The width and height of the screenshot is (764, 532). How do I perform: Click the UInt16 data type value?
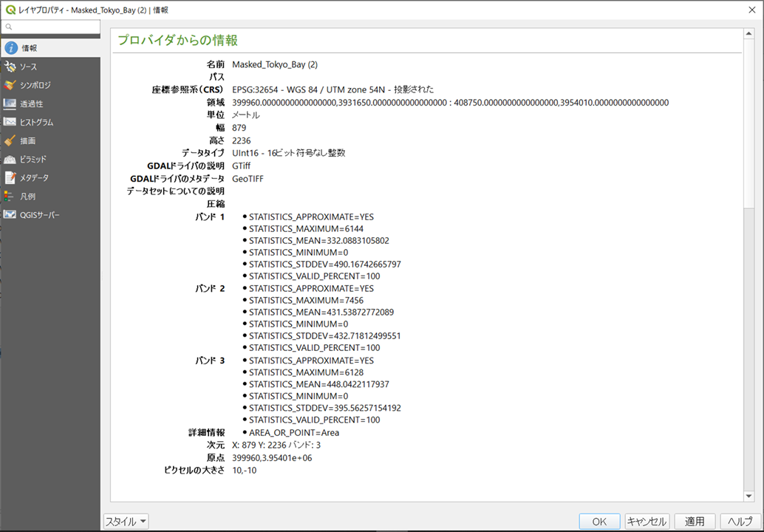(x=289, y=153)
